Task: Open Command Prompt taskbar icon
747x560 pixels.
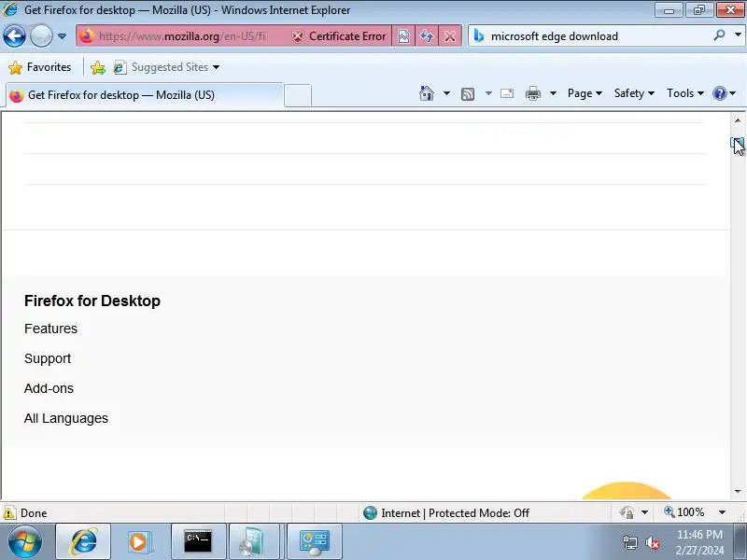Action: (x=198, y=541)
